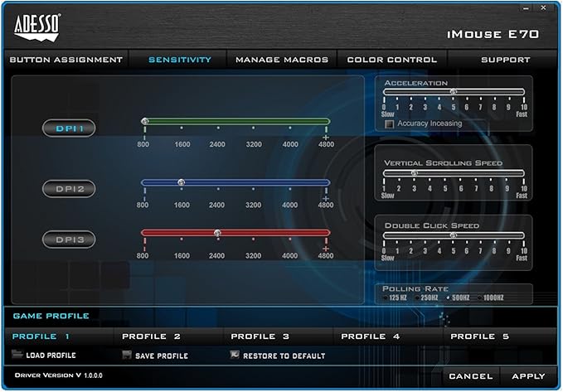Click the Load Profile text
Image resolution: width=563 pixels, height=392 pixels.
51,356
